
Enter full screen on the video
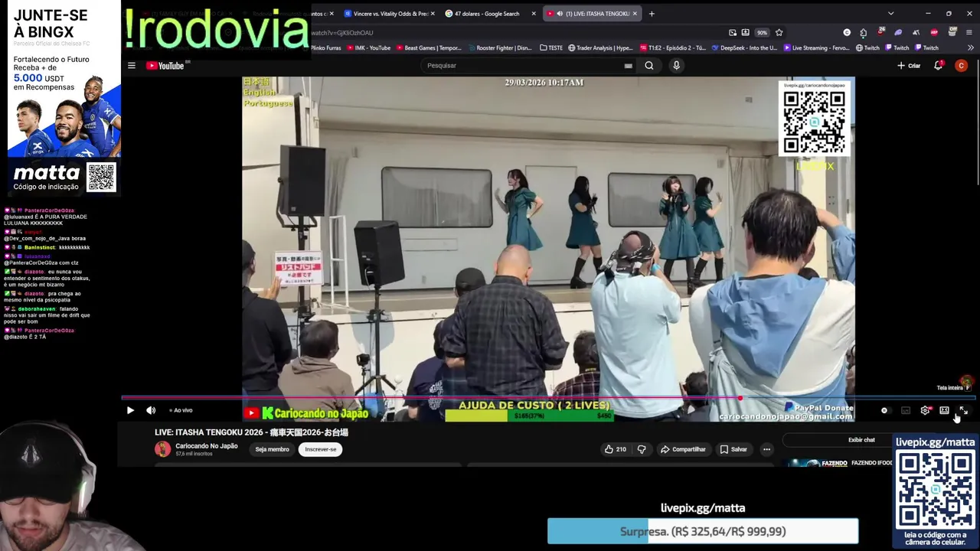tap(963, 411)
